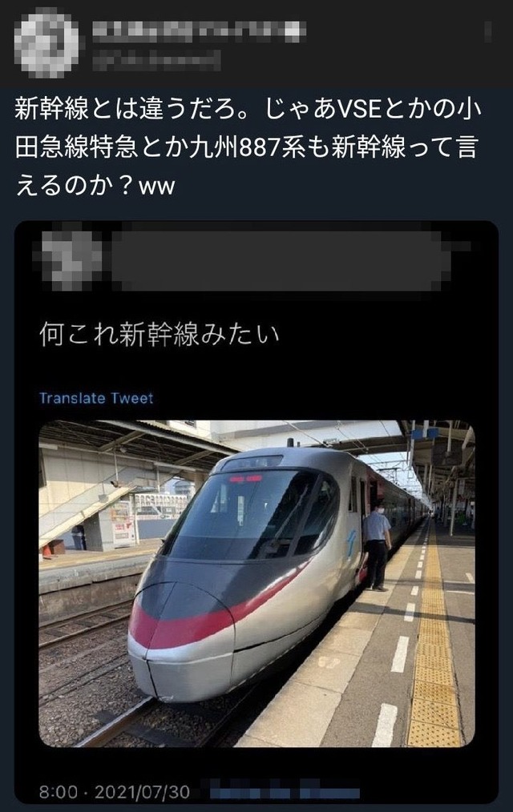Click the blurred source label after the timestamp

[x=284, y=792]
